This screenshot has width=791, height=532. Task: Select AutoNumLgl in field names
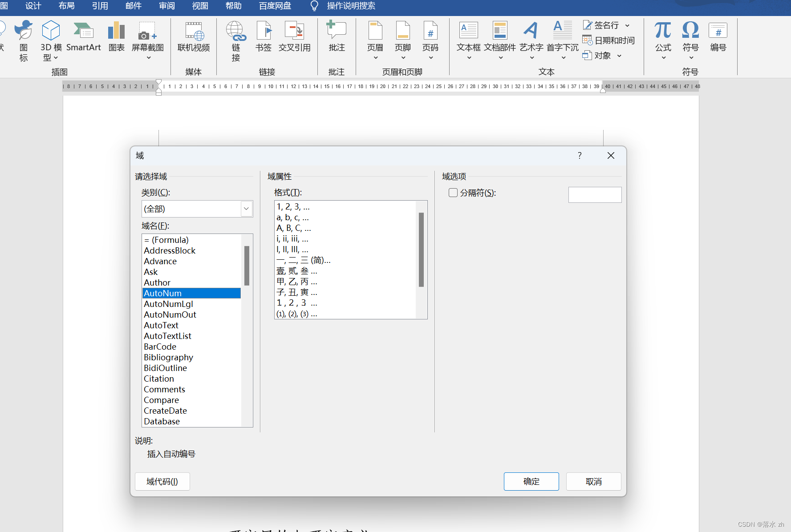(191, 304)
